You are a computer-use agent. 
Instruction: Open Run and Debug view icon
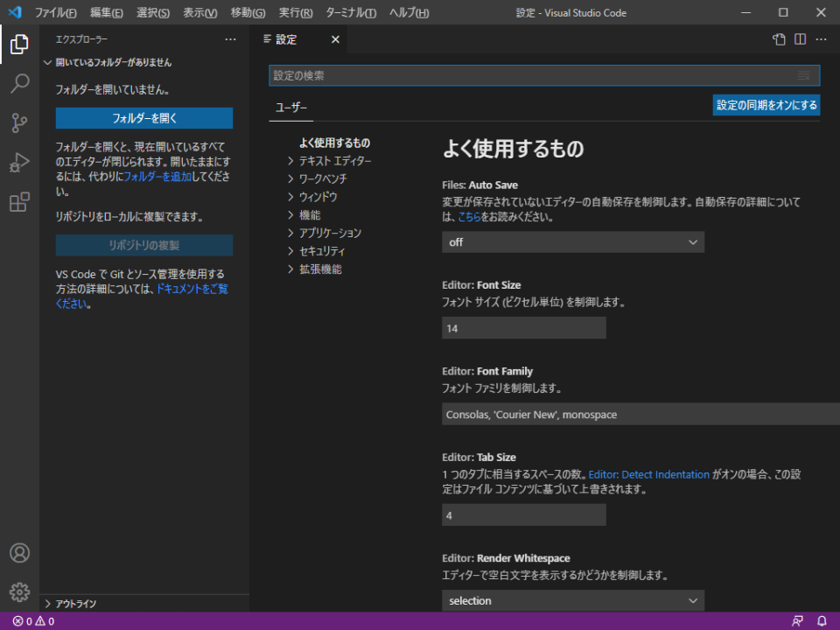pos(19,163)
